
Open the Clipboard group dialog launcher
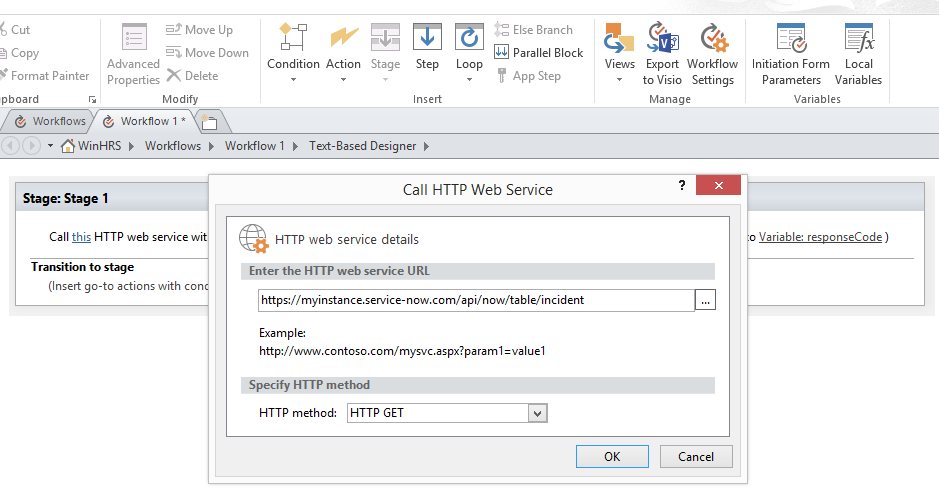click(x=92, y=99)
